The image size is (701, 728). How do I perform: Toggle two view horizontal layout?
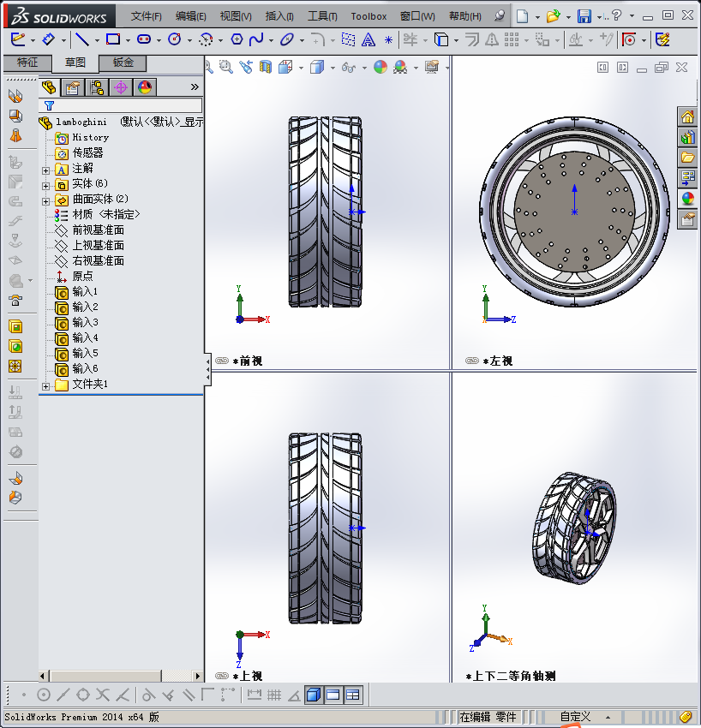(x=333, y=695)
